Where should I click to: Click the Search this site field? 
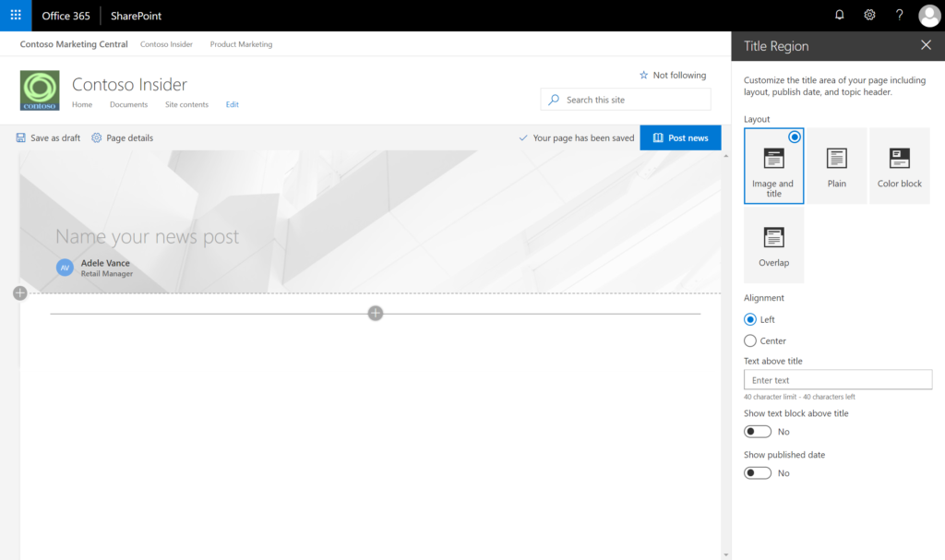[x=626, y=100]
